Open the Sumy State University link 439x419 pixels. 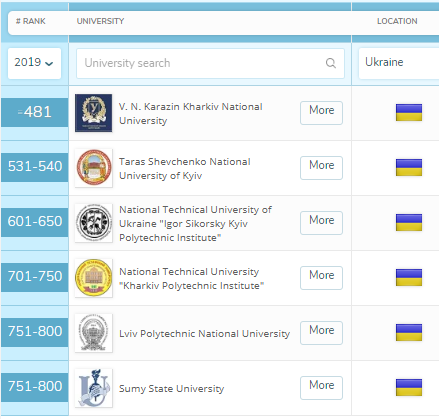coord(172,389)
